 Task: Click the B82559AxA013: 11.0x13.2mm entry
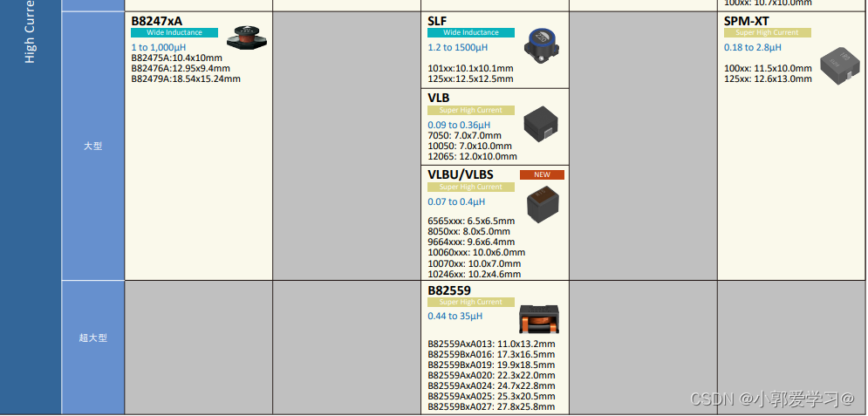pos(491,344)
